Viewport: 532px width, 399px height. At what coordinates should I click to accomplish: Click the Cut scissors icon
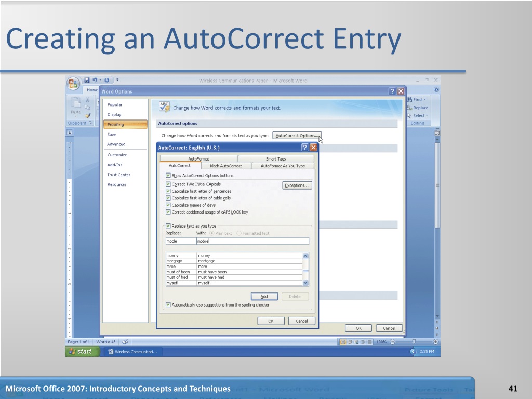pyautogui.click(x=87, y=99)
